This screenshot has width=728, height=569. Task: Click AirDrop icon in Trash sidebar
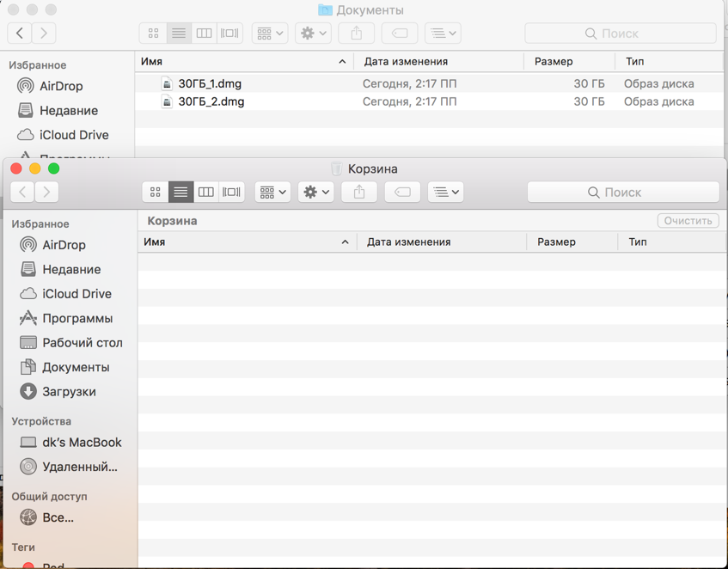(28, 245)
